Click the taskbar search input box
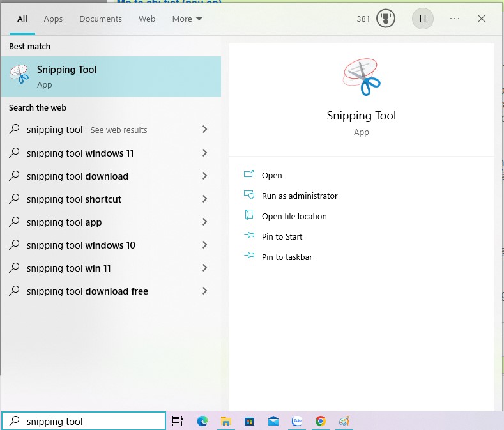The width and height of the screenshot is (504, 430). [x=89, y=421]
